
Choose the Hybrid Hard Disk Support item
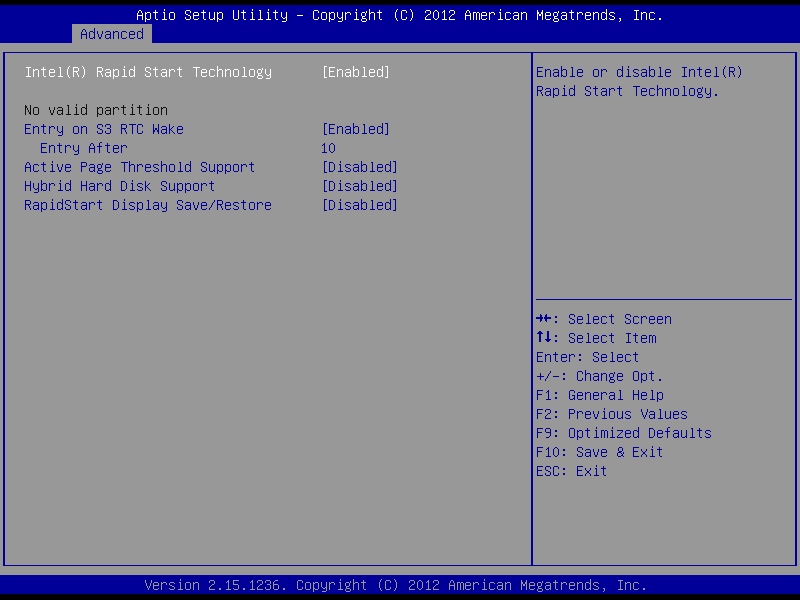[120, 186]
